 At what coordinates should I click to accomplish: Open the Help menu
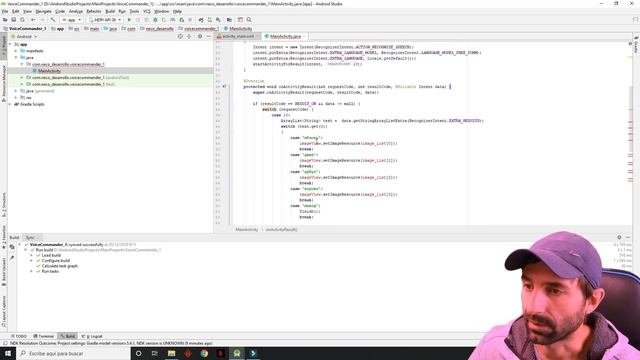[177, 11]
